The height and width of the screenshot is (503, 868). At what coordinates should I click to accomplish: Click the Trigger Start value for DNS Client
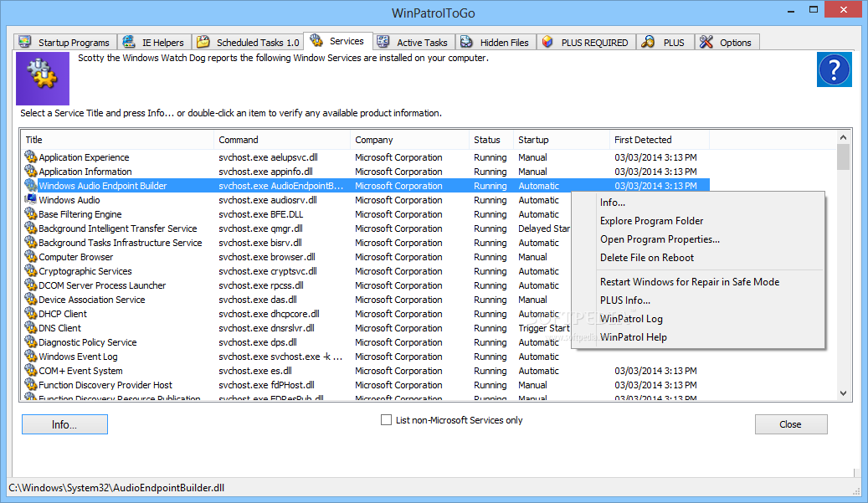pyautogui.click(x=543, y=328)
